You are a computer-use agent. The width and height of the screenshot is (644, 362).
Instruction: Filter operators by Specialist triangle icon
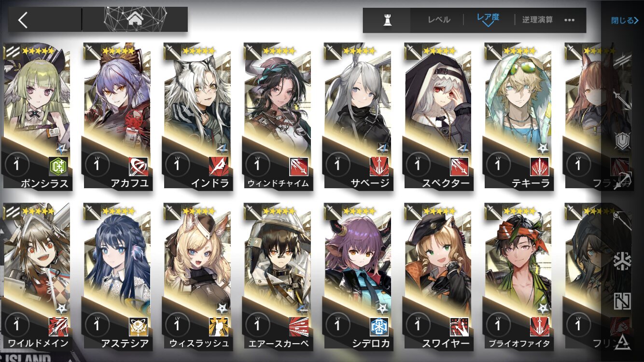click(622, 341)
